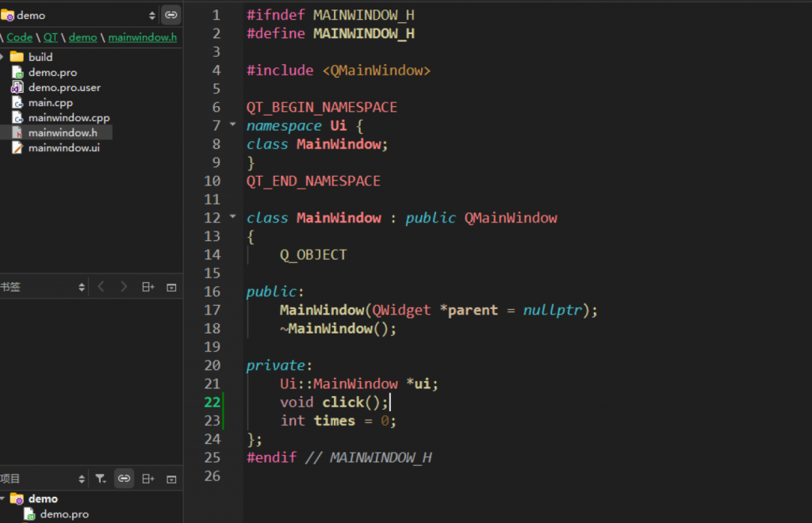The width and height of the screenshot is (812, 523).
Task: Close the 项目 projects panel
Action: click(171, 479)
